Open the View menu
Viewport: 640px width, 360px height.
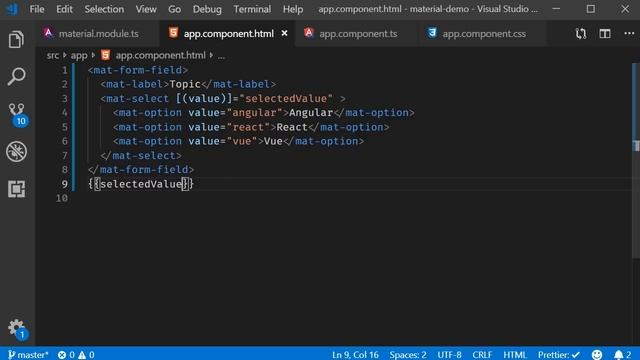point(146,9)
